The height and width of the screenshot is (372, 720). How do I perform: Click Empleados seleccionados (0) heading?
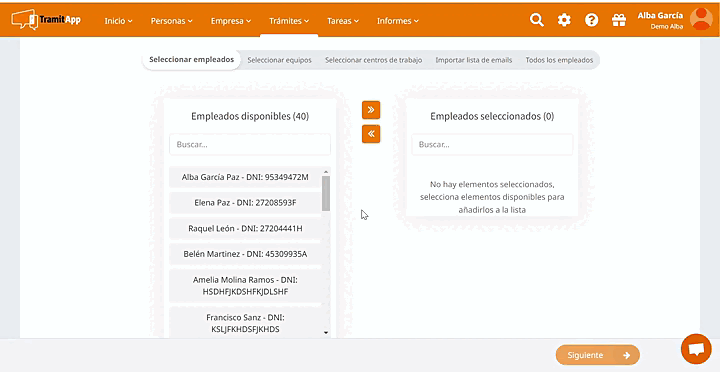coord(492,117)
